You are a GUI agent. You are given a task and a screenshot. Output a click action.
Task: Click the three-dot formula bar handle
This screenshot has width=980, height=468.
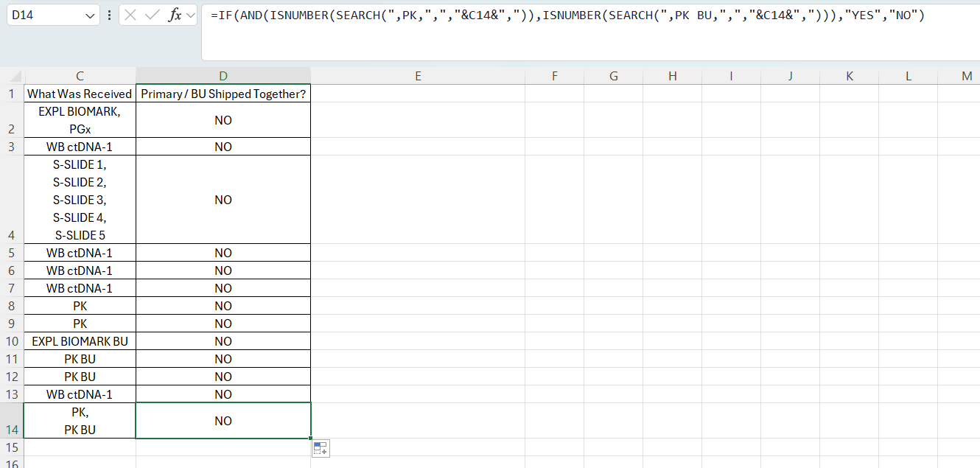(x=109, y=15)
